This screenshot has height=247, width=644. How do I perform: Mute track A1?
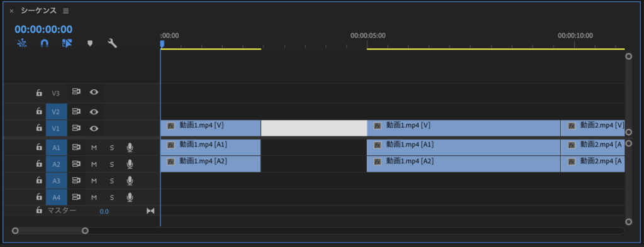pyautogui.click(x=94, y=147)
